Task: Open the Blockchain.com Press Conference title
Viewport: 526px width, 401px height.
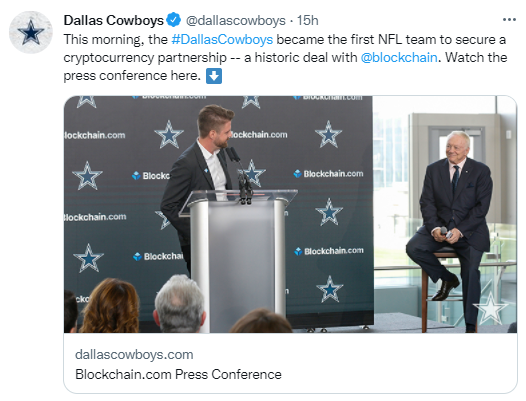Action: [178, 374]
